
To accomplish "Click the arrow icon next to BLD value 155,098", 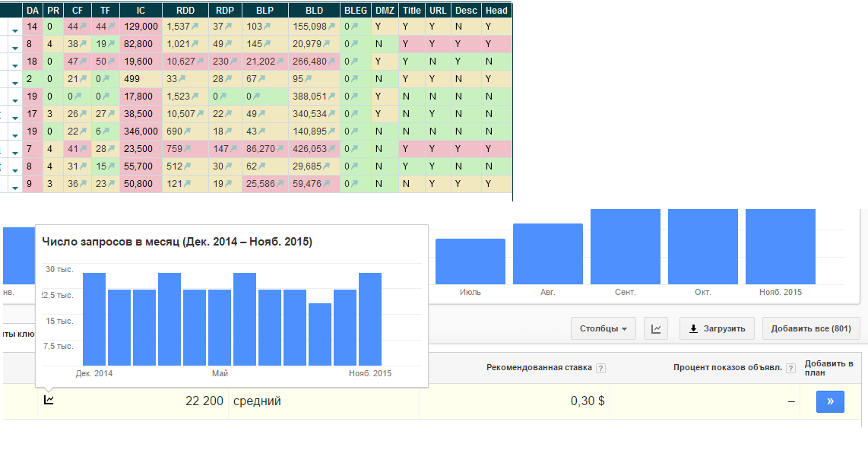I will tap(332, 27).
